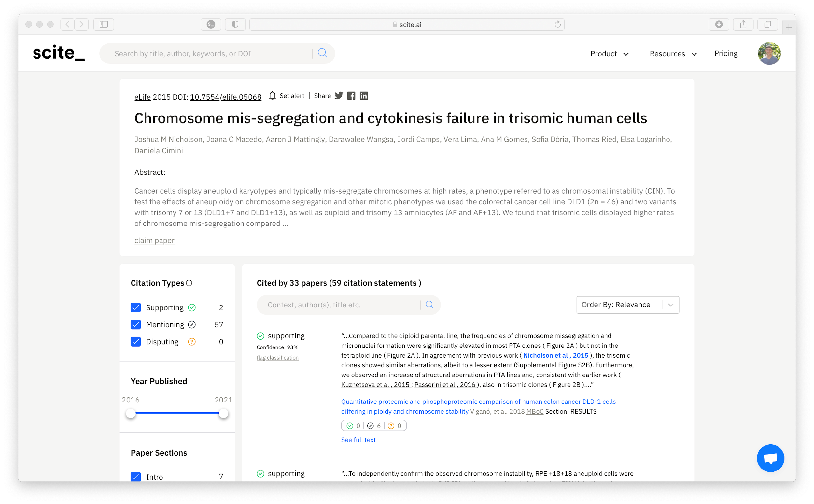The height and width of the screenshot is (504, 814).
Task: Click the second supporting citation label
Action: [286, 473]
